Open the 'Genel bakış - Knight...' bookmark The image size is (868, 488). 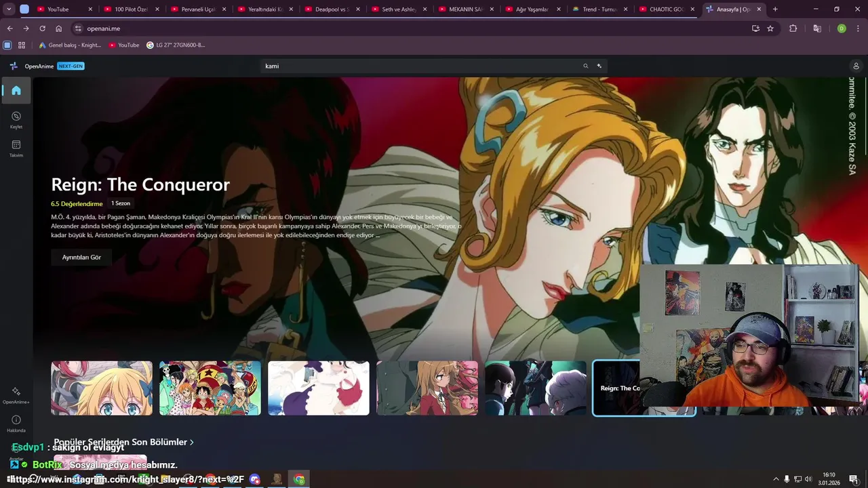(70, 45)
